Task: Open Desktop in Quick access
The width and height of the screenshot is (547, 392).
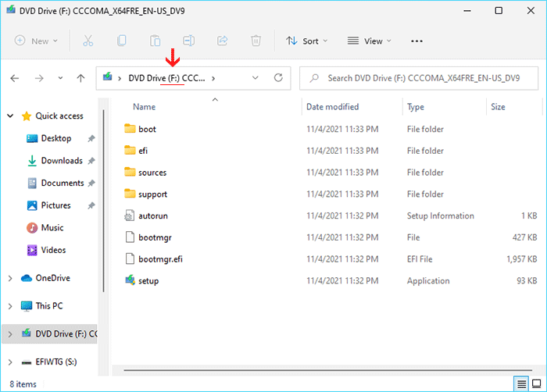Action: point(56,138)
